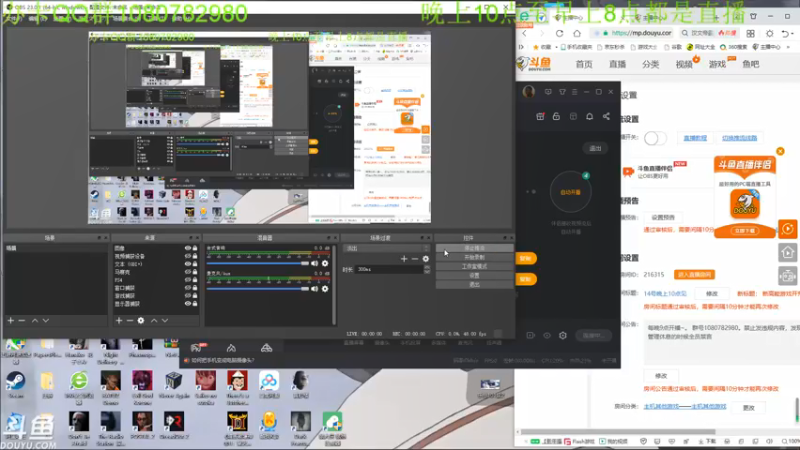
Task: Click room category link on Douyu page
Action: (685, 407)
